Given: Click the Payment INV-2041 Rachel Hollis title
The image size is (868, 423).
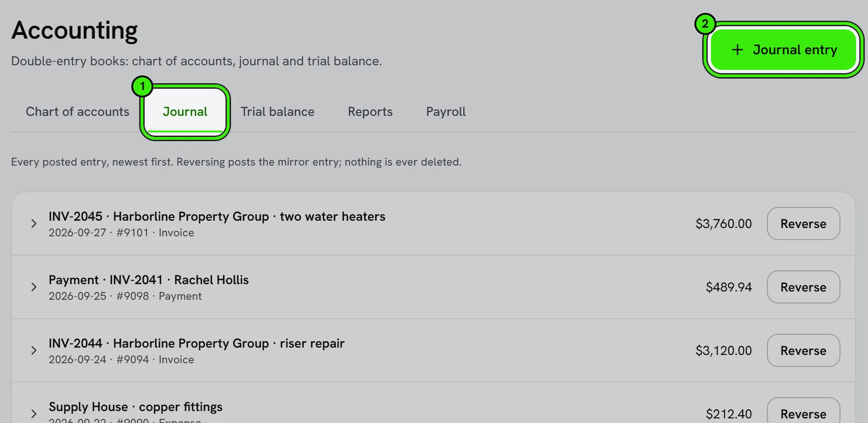Looking at the screenshot, I should point(149,280).
